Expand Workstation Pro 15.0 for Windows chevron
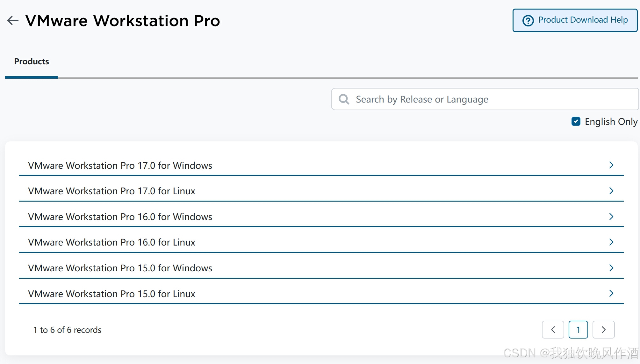The height and width of the screenshot is (364, 640). pos(611,268)
